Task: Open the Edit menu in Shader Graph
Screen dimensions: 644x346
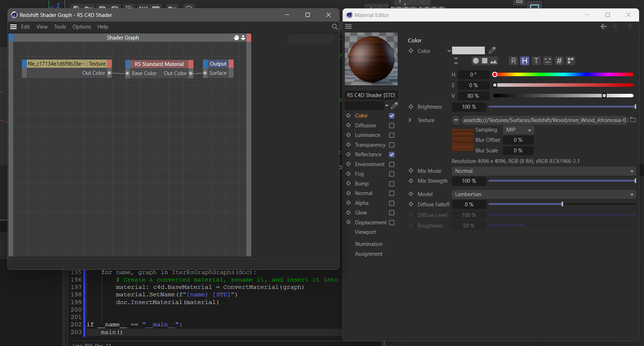Action: point(25,27)
